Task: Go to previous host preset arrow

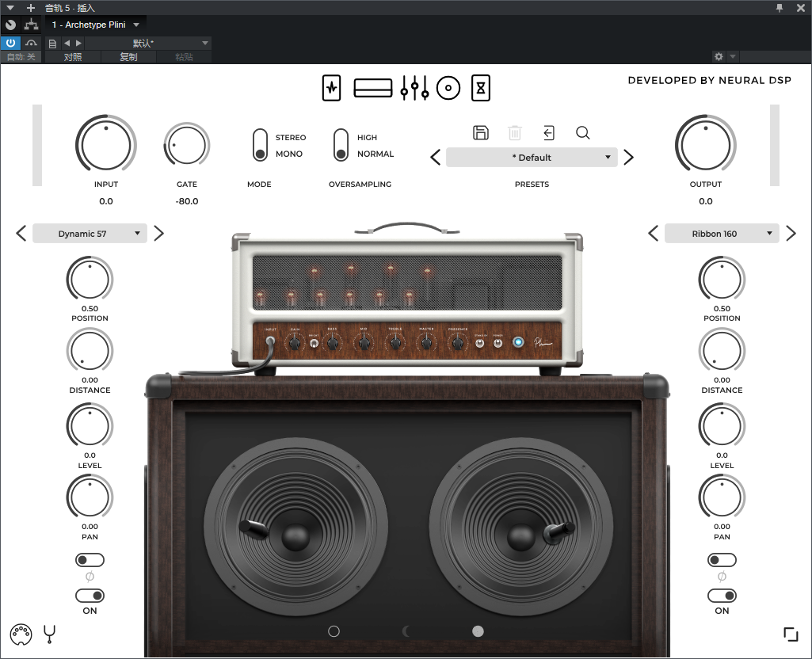Action: pos(67,43)
